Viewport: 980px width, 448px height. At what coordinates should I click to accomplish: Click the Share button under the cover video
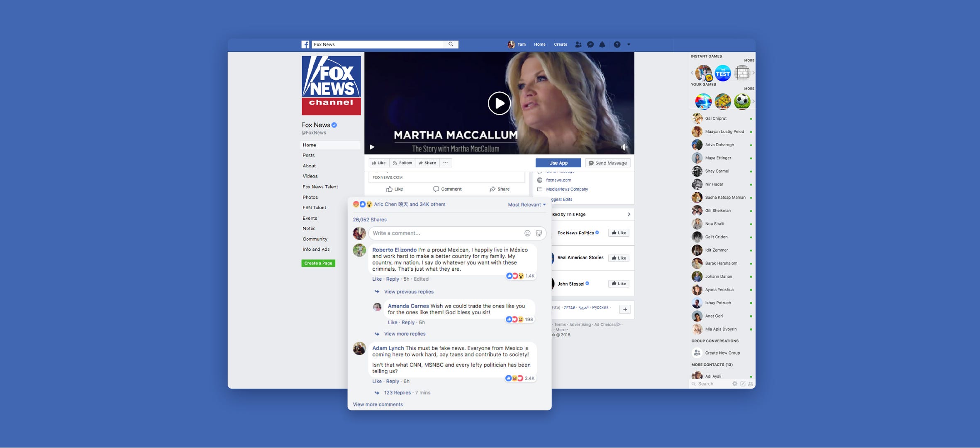pos(427,163)
